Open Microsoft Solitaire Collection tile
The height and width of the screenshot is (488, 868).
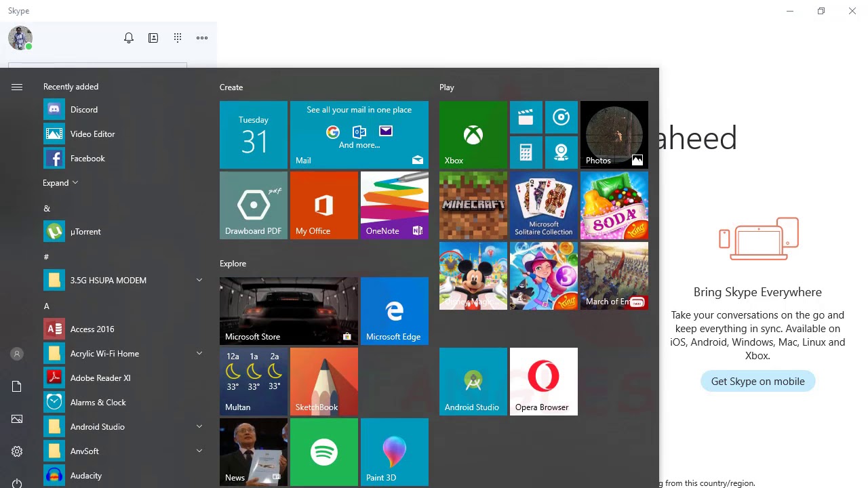[544, 205]
